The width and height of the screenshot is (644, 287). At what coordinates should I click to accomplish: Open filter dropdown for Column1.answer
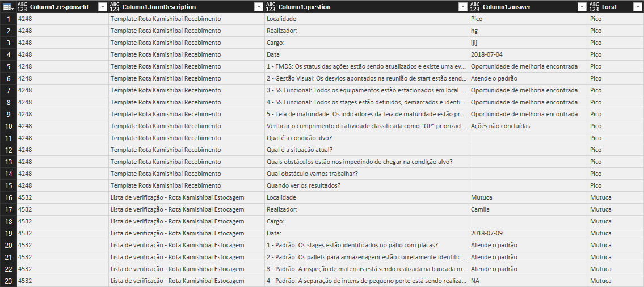pos(582,7)
